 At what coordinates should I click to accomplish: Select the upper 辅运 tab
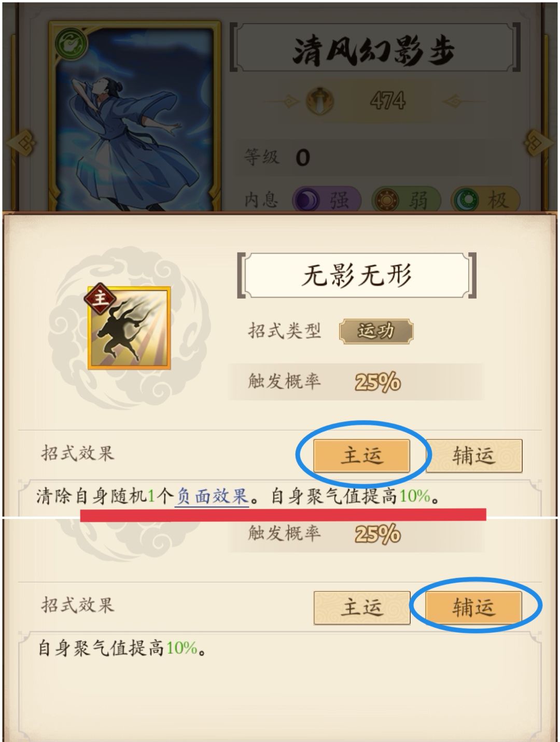pyautogui.click(x=473, y=456)
